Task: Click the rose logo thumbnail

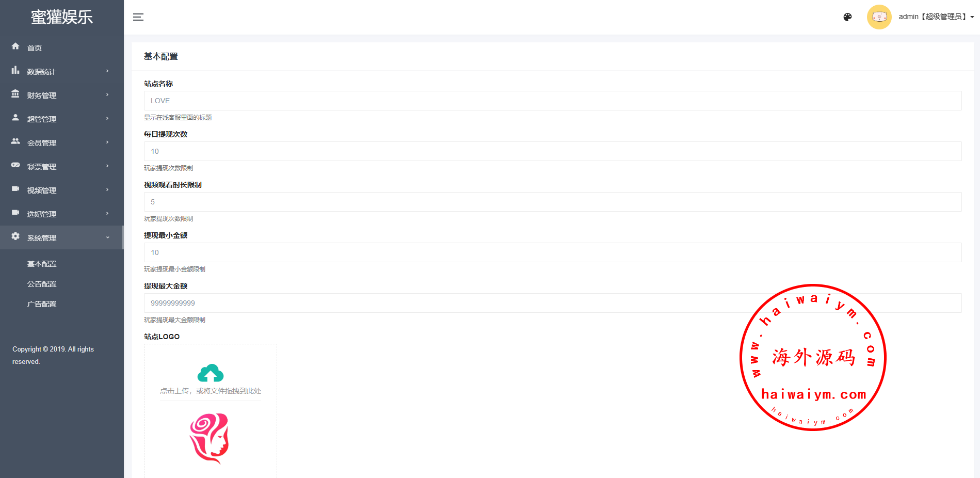Action: pos(210,438)
